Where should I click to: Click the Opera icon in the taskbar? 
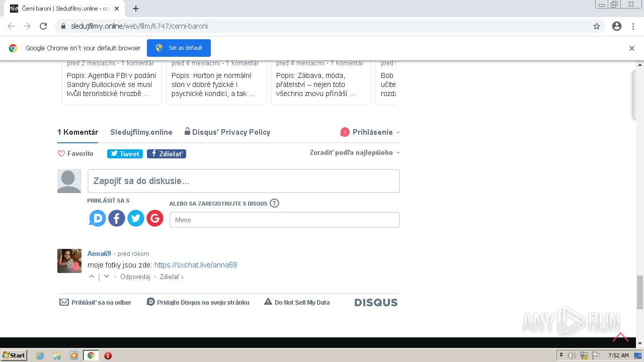point(108,355)
